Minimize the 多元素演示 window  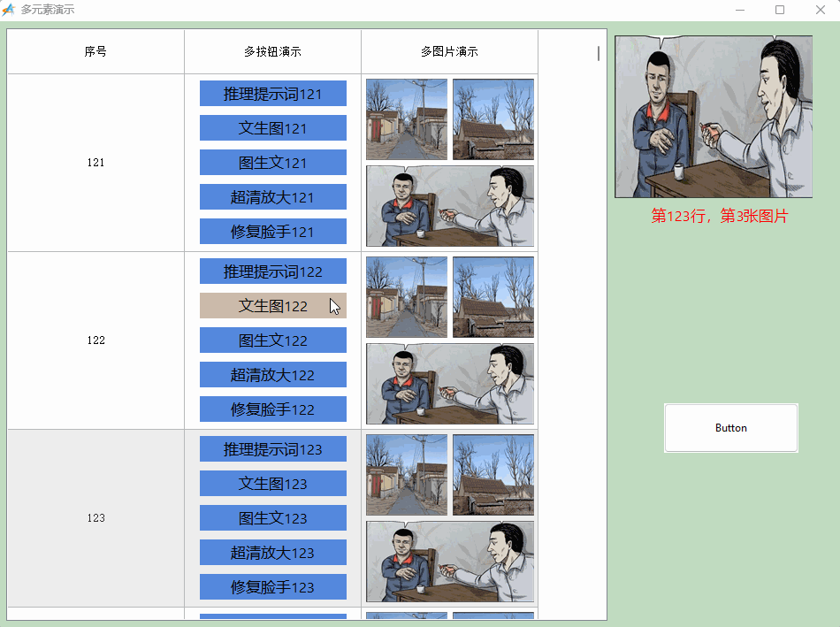[x=740, y=10]
